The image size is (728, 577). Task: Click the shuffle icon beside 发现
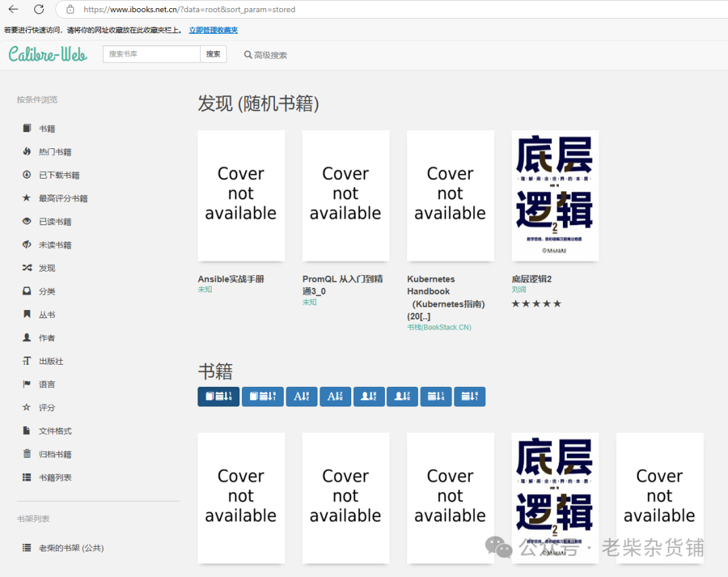click(x=27, y=268)
